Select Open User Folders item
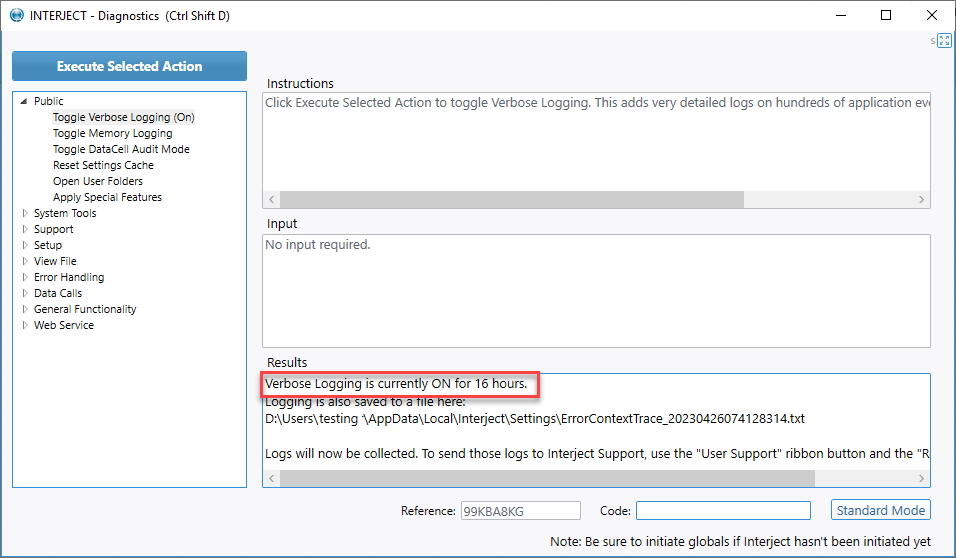The width and height of the screenshot is (956, 558). [x=98, y=181]
